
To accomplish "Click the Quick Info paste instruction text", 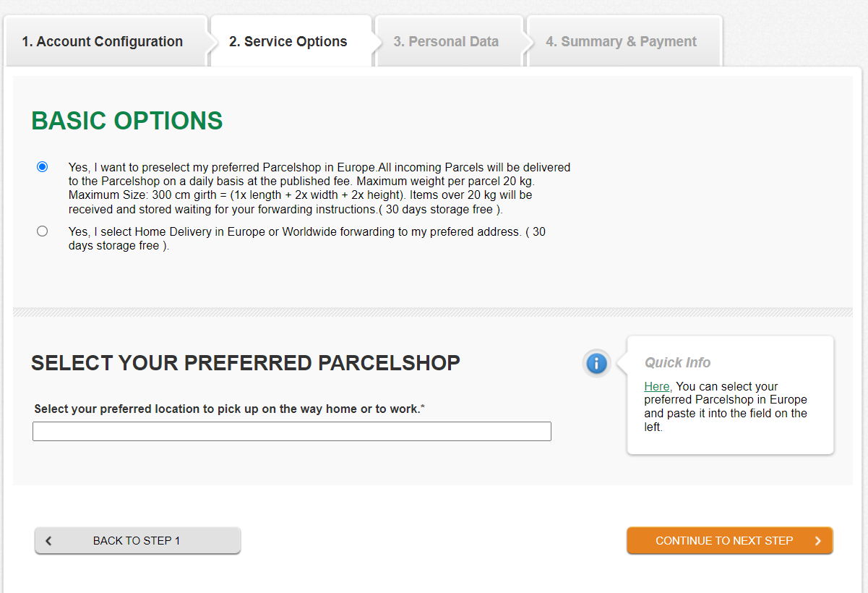I will (726, 406).
